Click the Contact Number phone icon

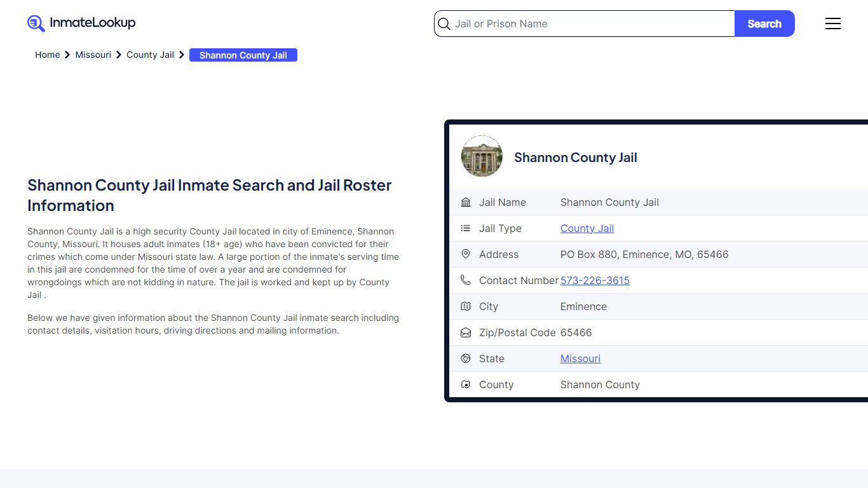point(466,280)
